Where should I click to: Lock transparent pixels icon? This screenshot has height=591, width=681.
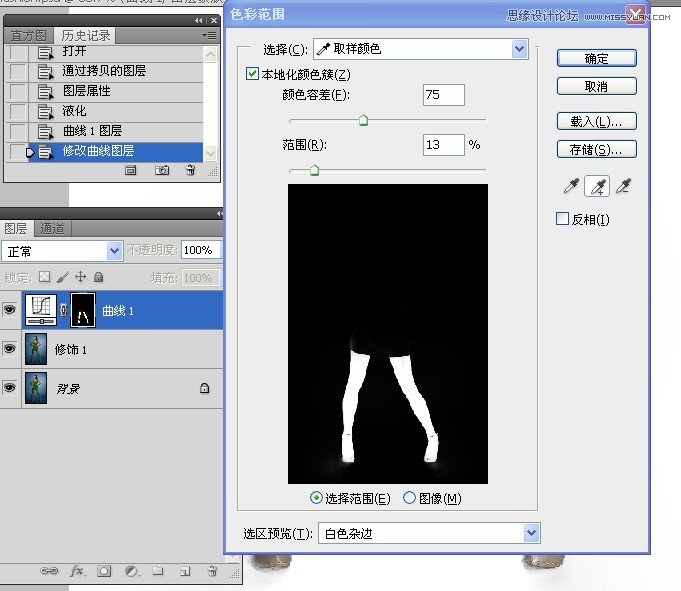(x=44, y=277)
